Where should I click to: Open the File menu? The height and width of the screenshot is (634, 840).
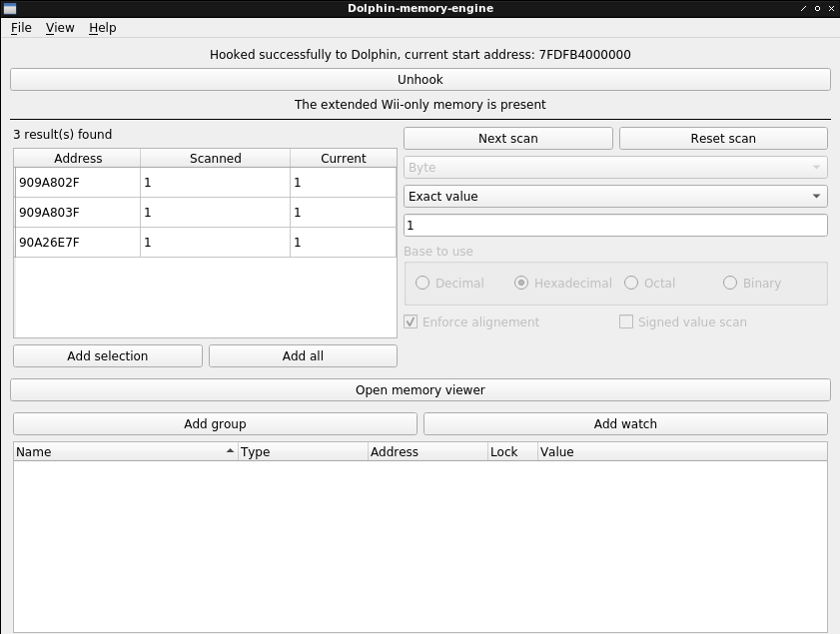[x=21, y=28]
